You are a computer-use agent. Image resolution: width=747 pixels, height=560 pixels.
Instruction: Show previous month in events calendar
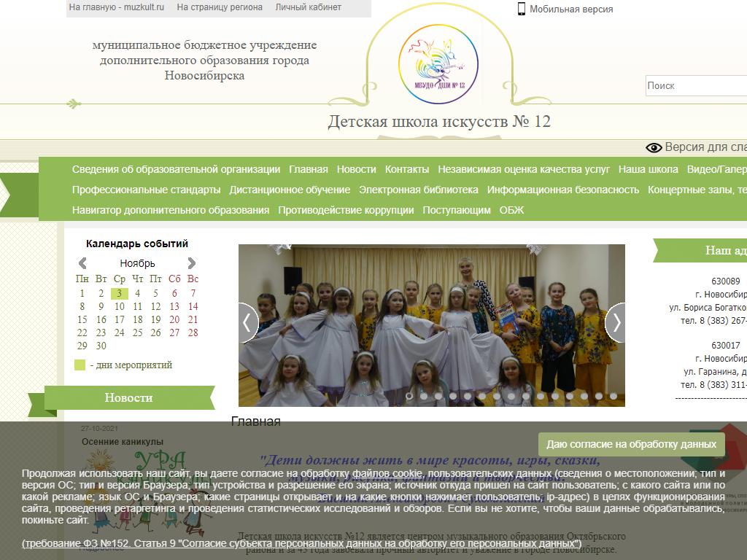point(82,263)
